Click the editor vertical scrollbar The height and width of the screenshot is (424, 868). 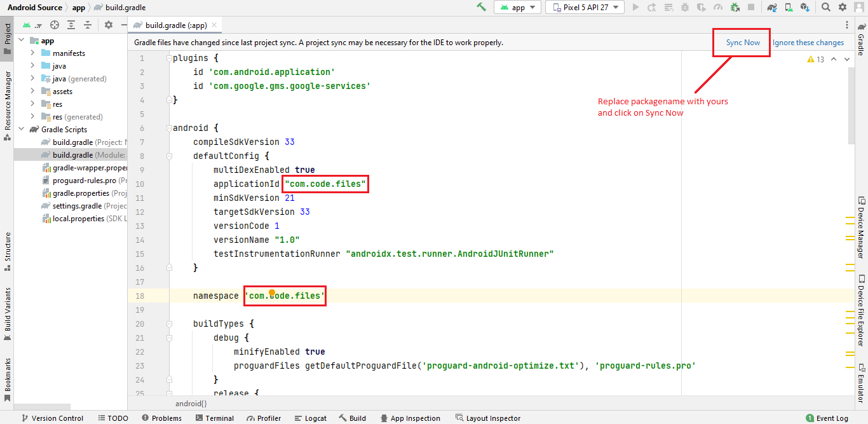851,108
